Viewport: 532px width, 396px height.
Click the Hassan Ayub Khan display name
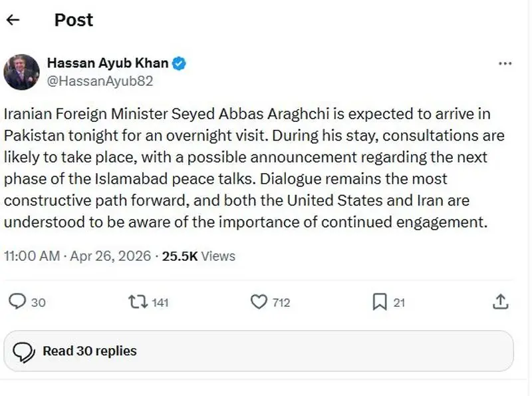point(108,63)
